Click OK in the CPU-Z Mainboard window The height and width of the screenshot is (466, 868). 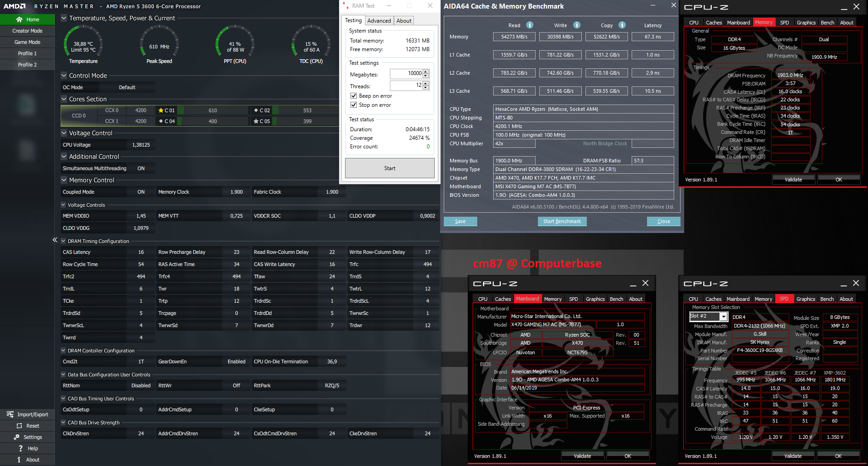click(628, 456)
